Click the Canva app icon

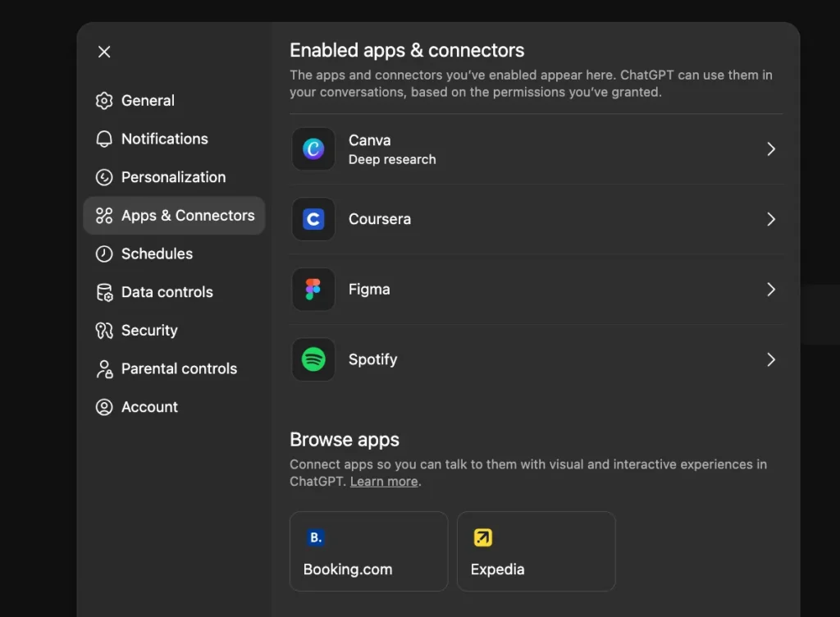pos(313,149)
